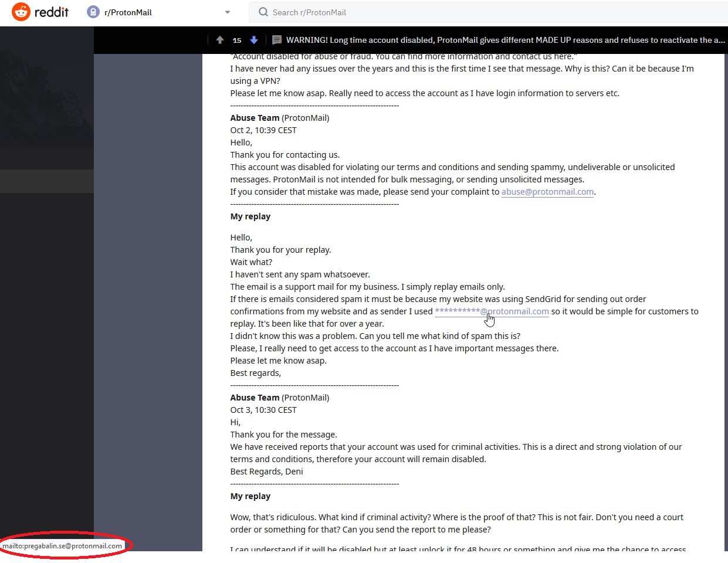The width and height of the screenshot is (728, 563).
Task: Upvote the post with the up arrow
Action: pyautogui.click(x=220, y=40)
